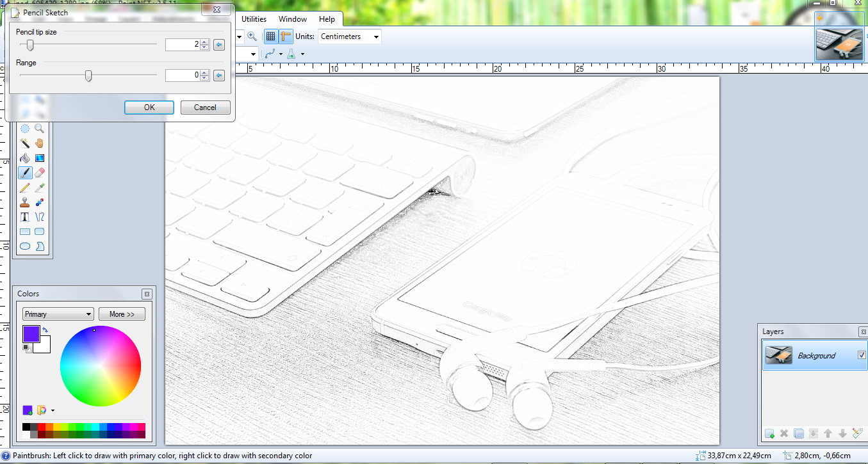
Task: Select the Background layer row
Action: click(x=814, y=355)
